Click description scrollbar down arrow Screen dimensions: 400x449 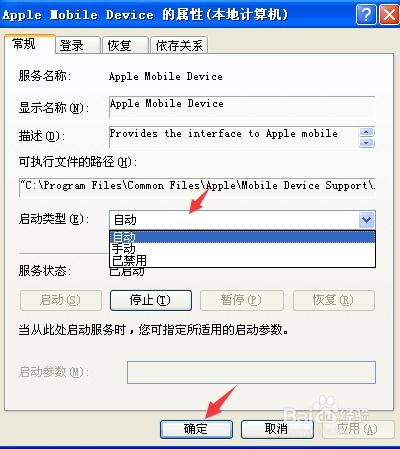[x=366, y=143]
